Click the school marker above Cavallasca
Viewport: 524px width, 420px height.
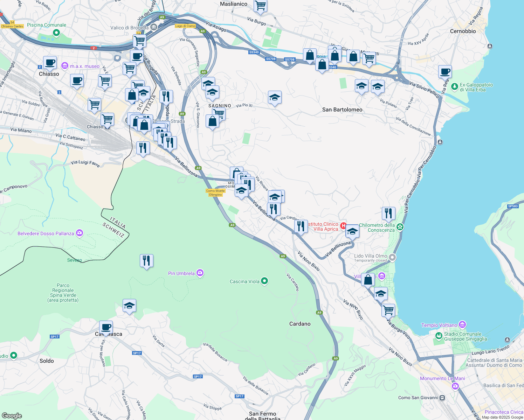click(129, 306)
